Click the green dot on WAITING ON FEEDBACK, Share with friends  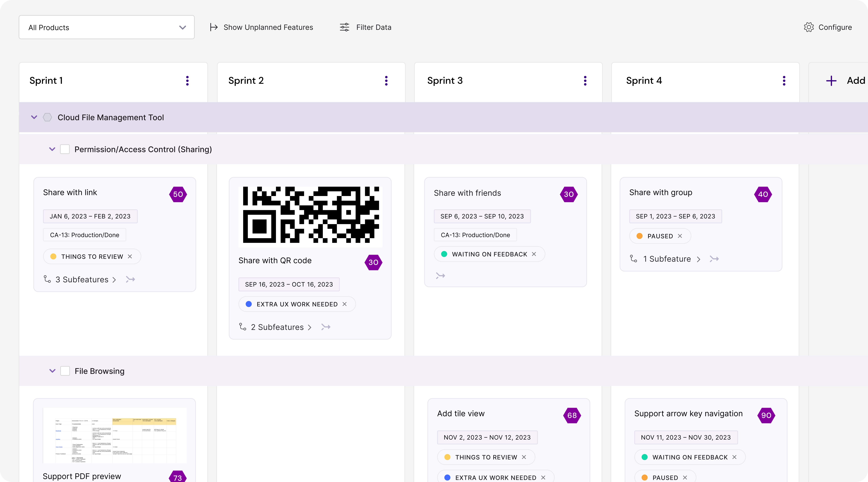[444, 254]
